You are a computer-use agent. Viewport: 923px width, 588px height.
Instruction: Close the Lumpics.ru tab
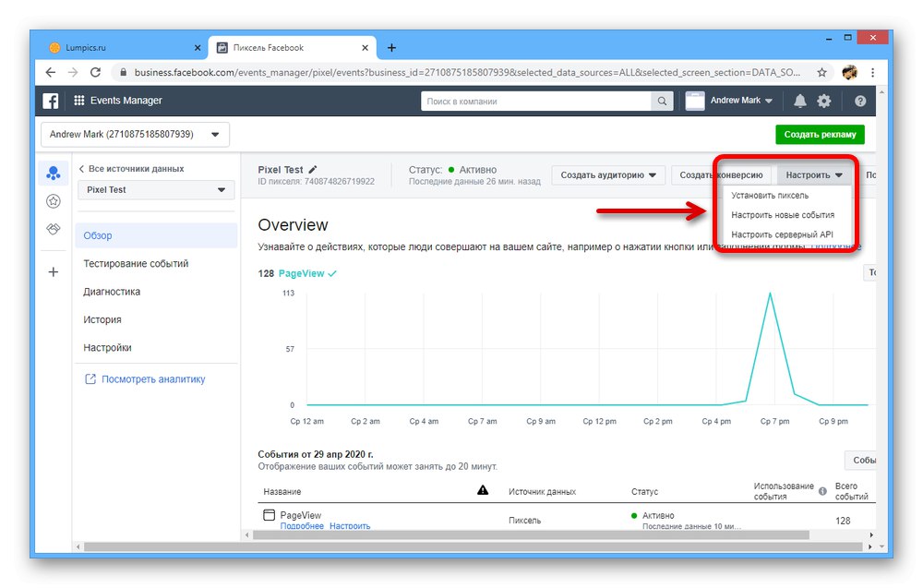(x=198, y=48)
